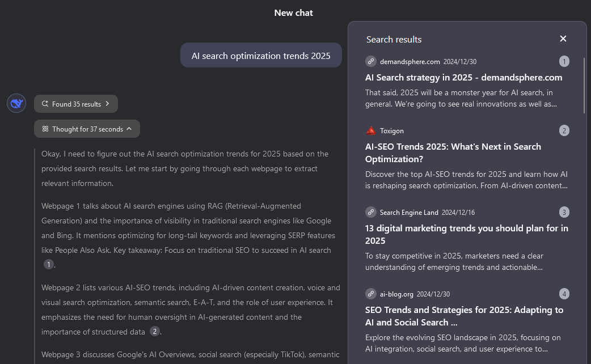
Task: Click the date 2024/12/16
Action: [x=458, y=213]
